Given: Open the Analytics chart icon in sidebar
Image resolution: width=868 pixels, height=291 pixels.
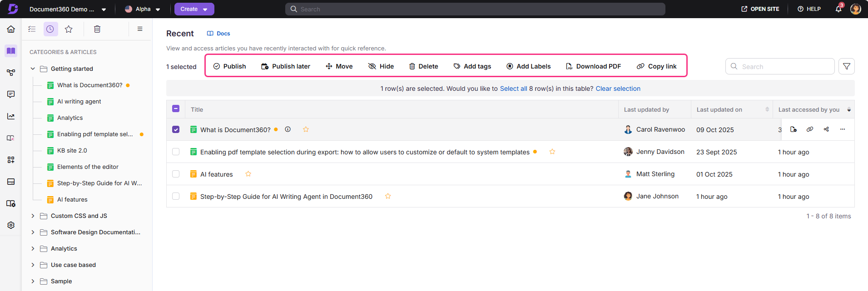Looking at the screenshot, I should 11,116.
